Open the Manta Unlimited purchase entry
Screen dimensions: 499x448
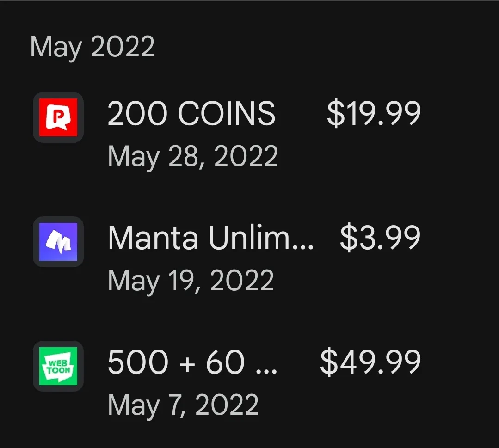pos(210,238)
